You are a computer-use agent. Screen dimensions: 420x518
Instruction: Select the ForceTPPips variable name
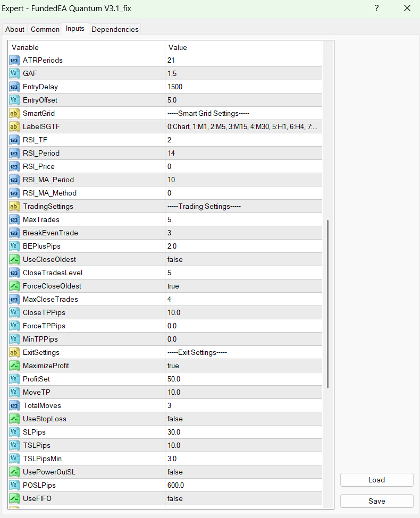pos(44,326)
